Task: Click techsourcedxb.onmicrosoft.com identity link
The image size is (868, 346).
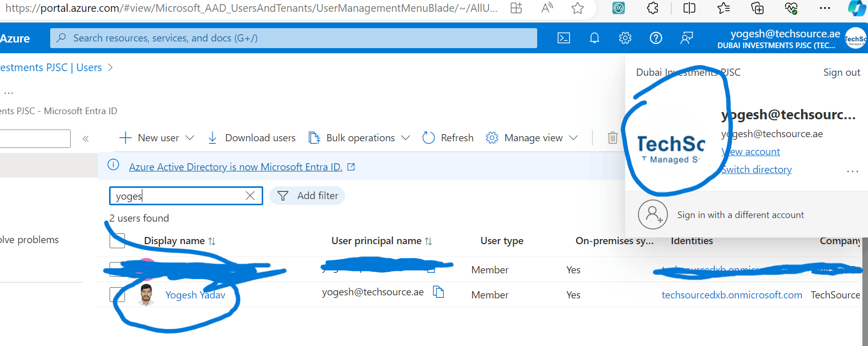Action: point(732,295)
